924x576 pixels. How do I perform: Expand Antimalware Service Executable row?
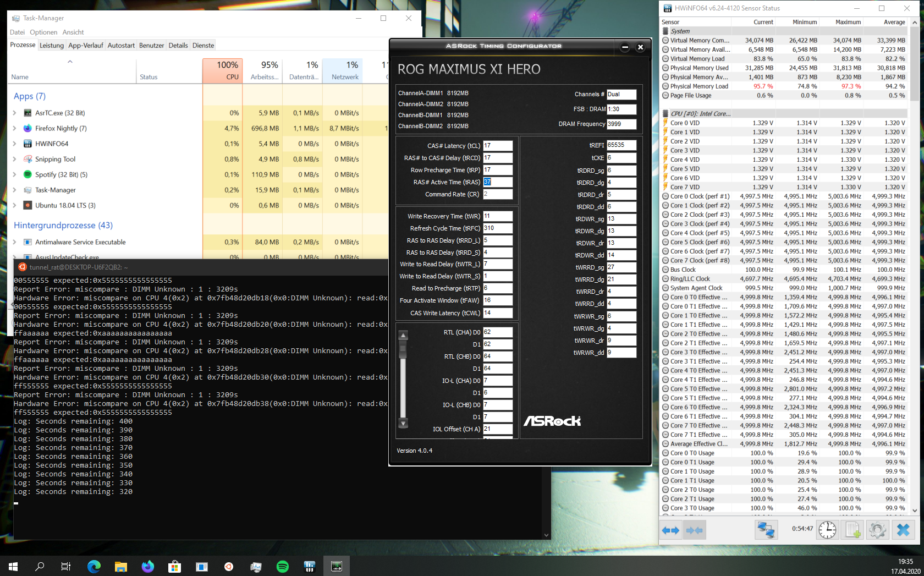[x=15, y=242]
